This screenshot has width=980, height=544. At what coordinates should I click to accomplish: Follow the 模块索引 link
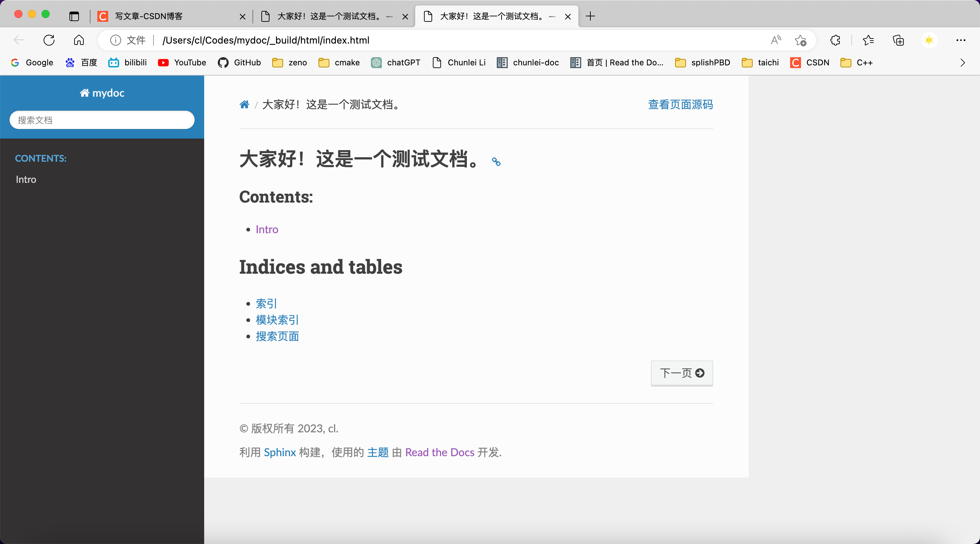pyautogui.click(x=277, y=320)
